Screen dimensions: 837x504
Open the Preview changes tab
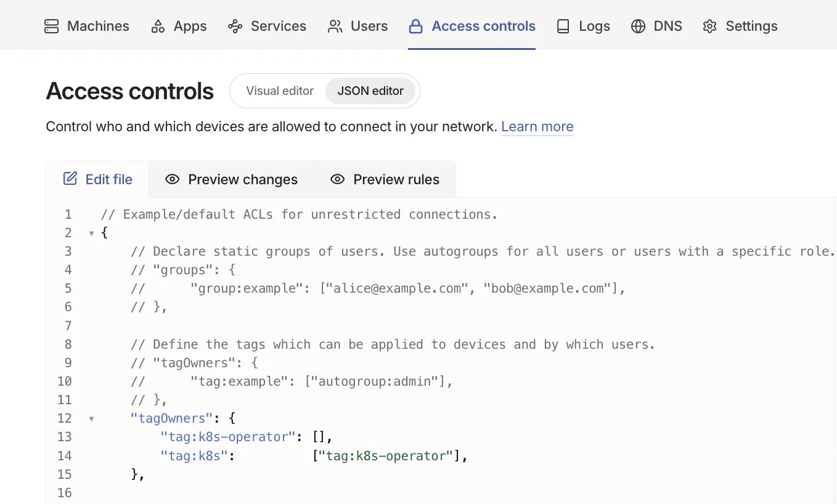(x=232, y=179)
